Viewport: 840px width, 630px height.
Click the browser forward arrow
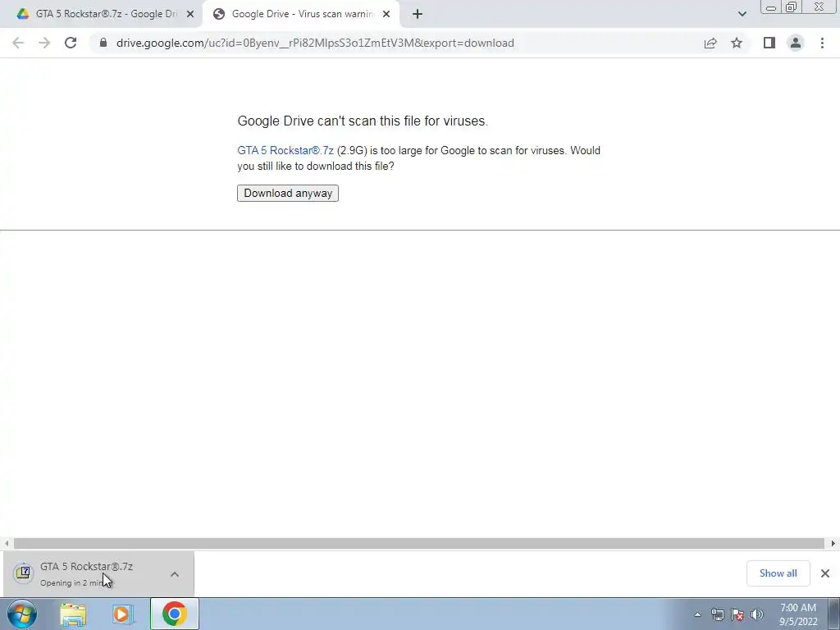click(44, 43)
